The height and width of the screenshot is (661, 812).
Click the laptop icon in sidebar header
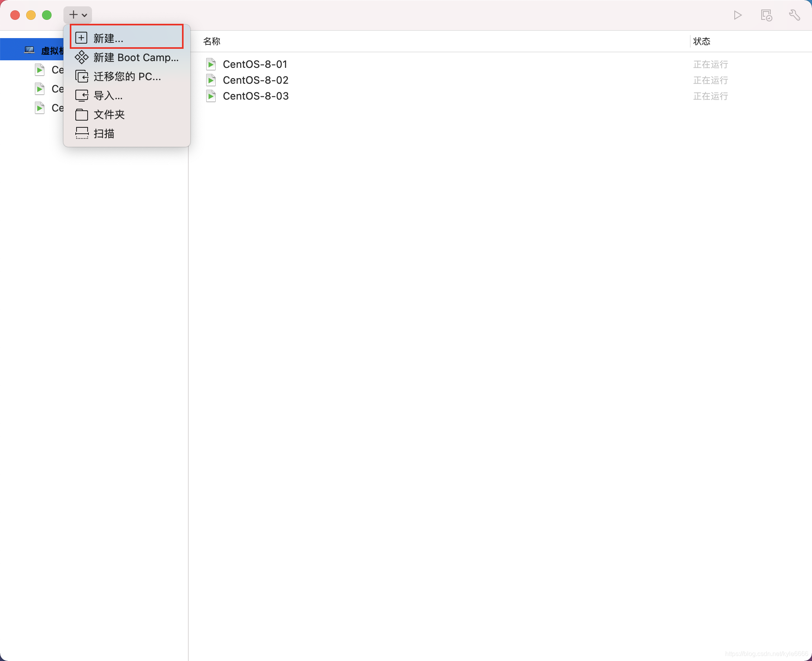(x=29, y=50)
